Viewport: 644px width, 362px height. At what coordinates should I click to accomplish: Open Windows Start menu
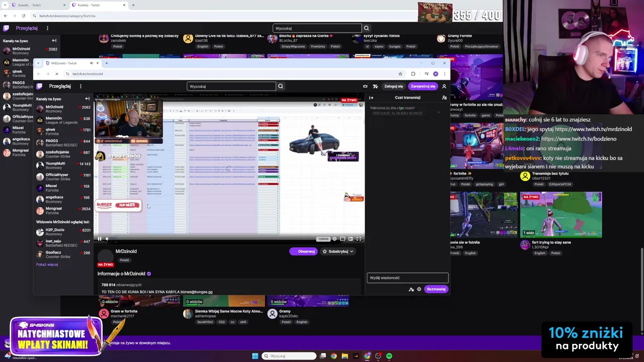point(255,356)
